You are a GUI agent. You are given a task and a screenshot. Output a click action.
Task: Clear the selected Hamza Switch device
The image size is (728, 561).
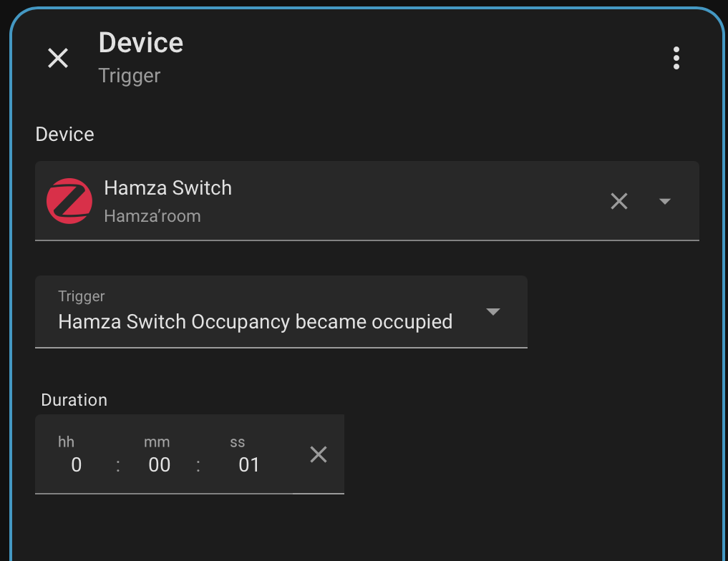point(618,202)
